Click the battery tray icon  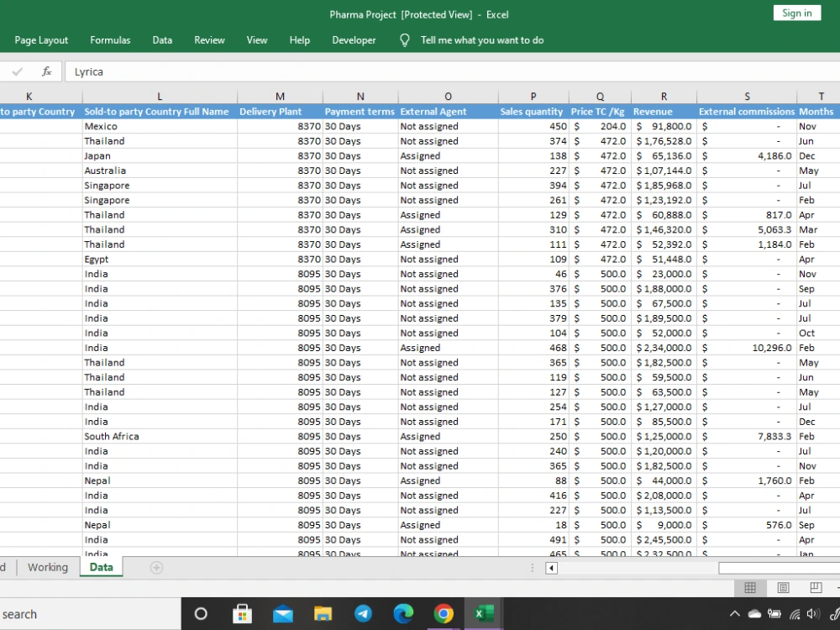point(774,614)
